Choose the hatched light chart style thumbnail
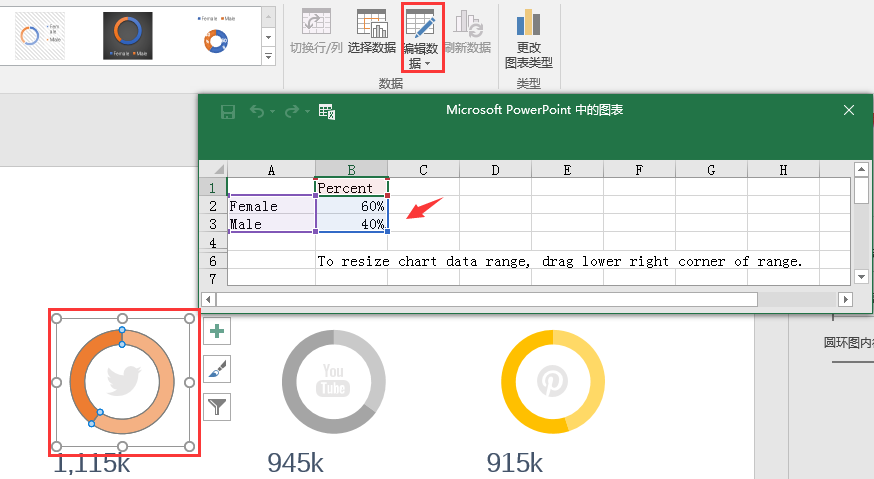 pyautogui.click(x=40, y=36)
